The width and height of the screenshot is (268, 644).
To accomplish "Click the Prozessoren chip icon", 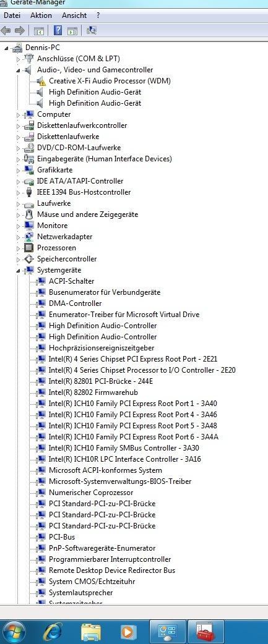I will [28, 248].
